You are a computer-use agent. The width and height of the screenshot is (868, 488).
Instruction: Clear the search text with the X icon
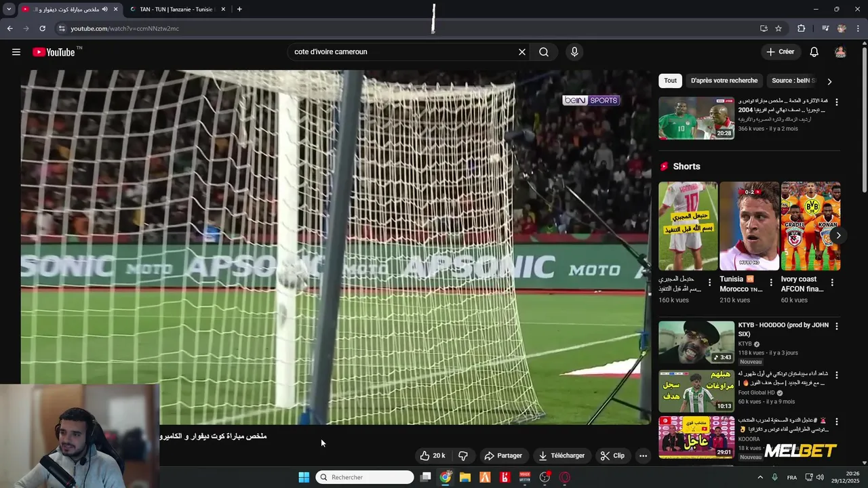(x=522, y=52)
